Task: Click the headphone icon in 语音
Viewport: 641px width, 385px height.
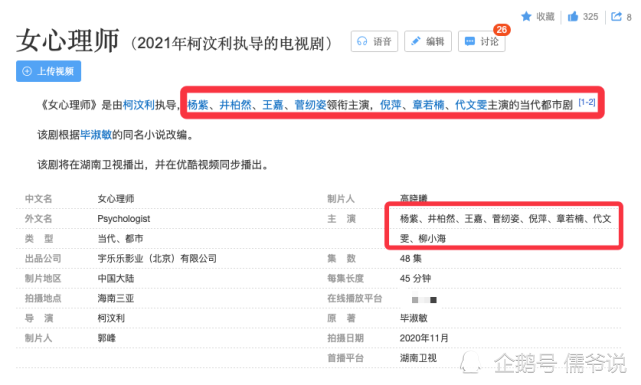Action: tap(362, 41)
